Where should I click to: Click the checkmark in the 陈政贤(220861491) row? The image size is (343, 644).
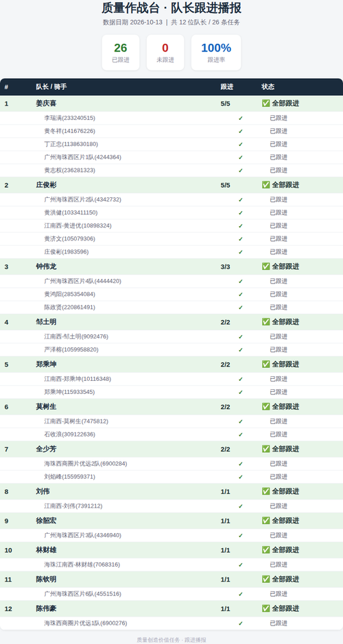tap(241, 308)
